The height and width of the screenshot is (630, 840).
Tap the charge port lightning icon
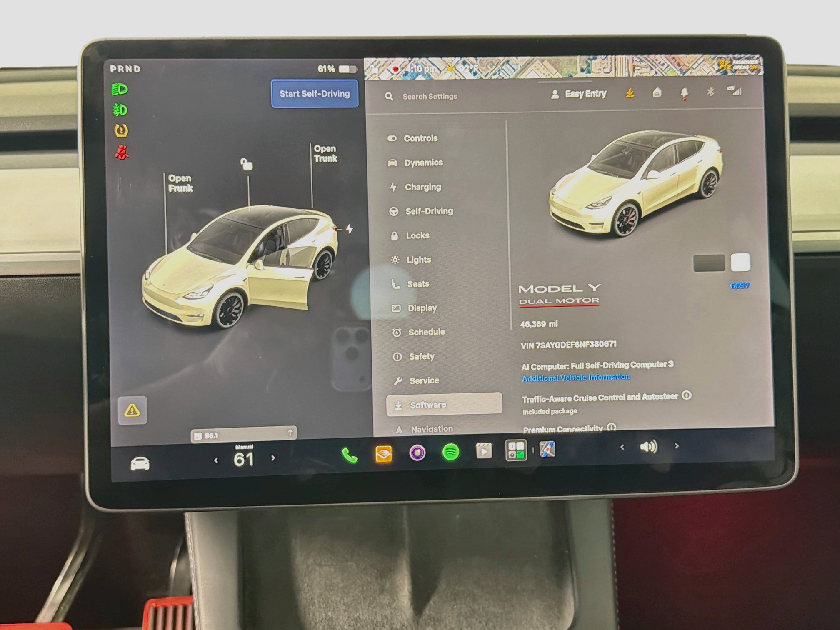tap(349, 229)
